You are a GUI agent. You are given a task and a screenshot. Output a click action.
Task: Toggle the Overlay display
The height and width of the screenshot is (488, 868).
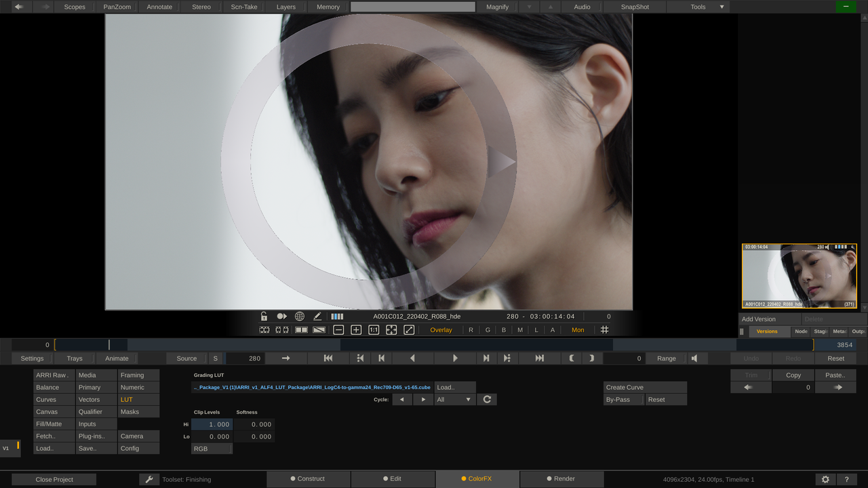coord(441,330)
